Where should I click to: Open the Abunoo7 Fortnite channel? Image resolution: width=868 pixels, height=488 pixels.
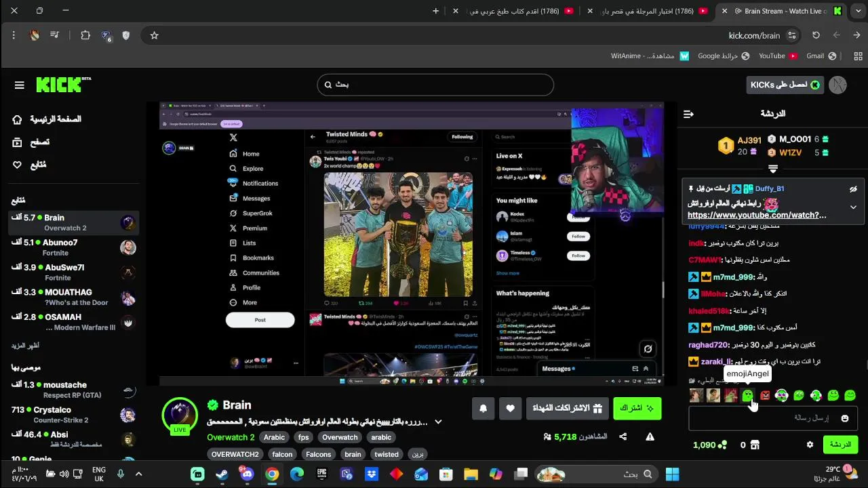73,247
